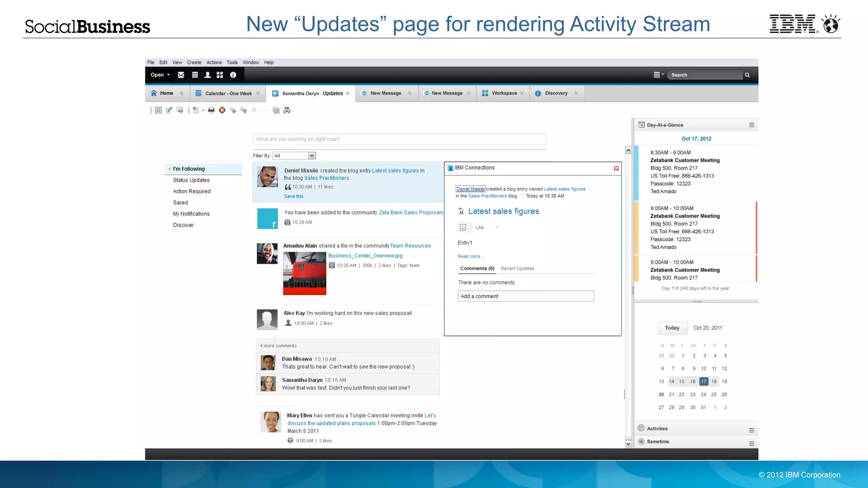Switch to the Recent Updates tab
Viewport: 868px width, 488px height.
click(x=517, y=269)
